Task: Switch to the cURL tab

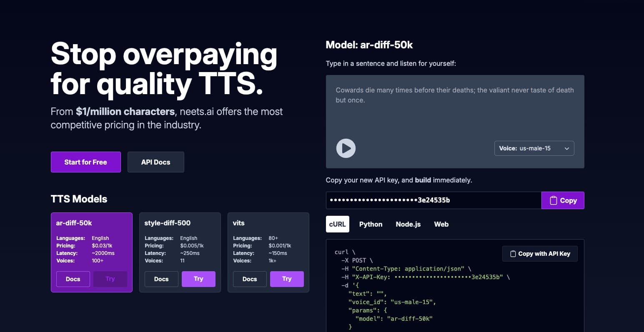Action: click(x=337, y=224)
